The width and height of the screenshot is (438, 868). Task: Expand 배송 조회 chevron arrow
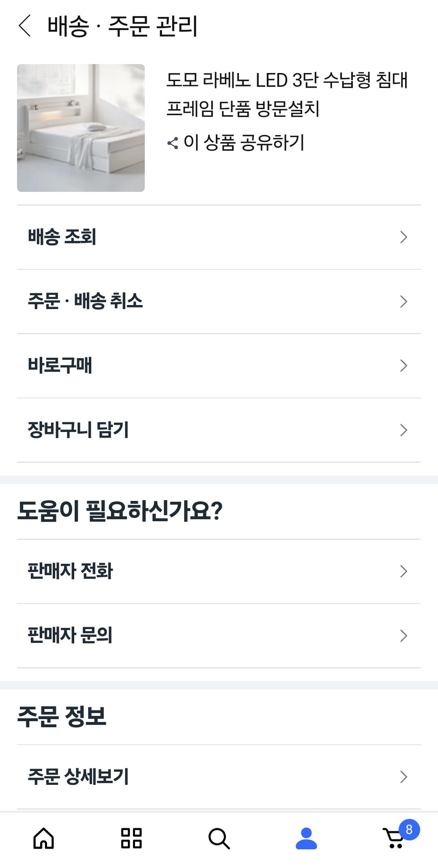coord(403,237)
